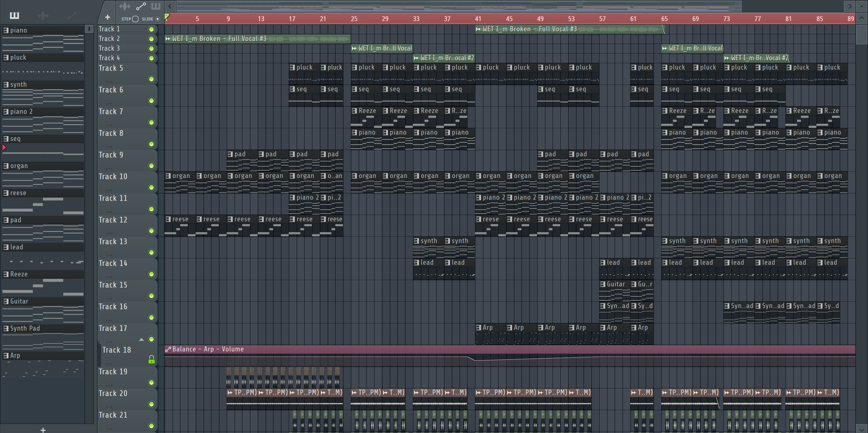Select the piano roll patterns filter icon
Screen dimensions: 868x433
(x=14, y=15)
